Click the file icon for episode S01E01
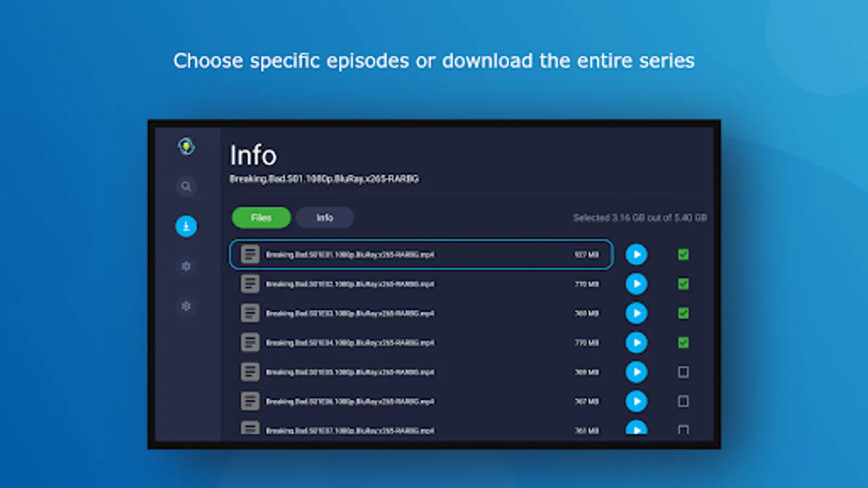This screenshot has width=868, height=488. click(x=250, y=254)
